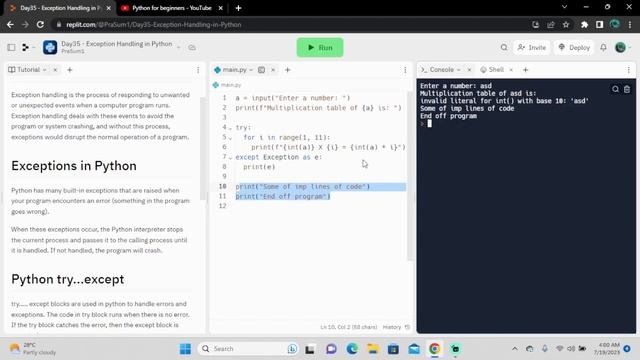The width and height of the screenshot is (640, 360).
Task: Close the Tutorial tab
Action: [55, 70]
